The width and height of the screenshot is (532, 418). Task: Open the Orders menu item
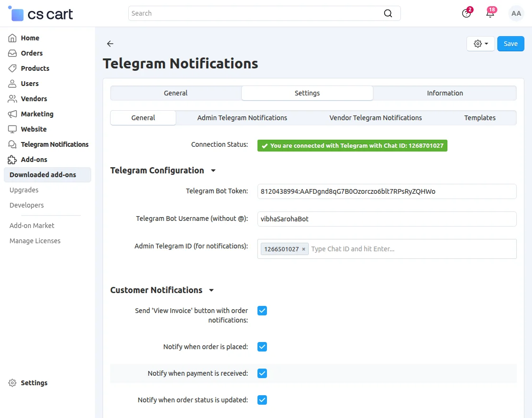point(32,53)
